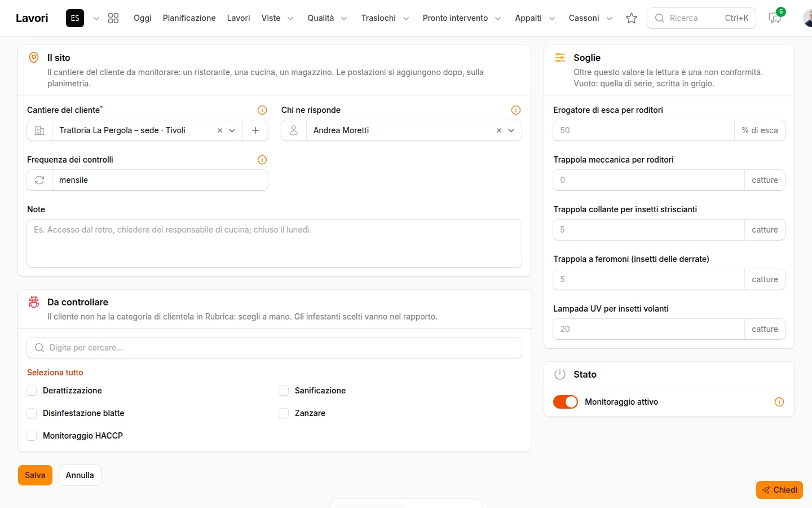Click the user avatar in top bar
This screenshot has height=508, width=812.
click(807, 18)
